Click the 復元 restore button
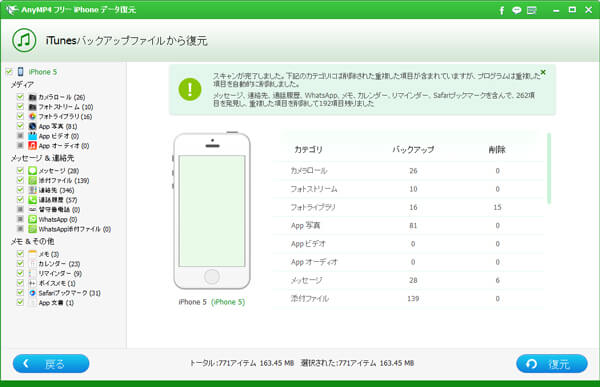The width and height of the screenshot is (600, 387). 552,364
